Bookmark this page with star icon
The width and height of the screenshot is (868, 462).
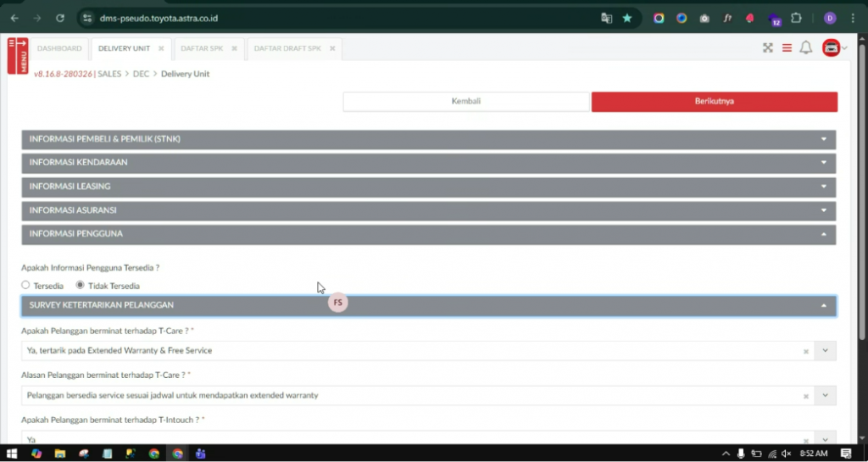pos(627,18)
